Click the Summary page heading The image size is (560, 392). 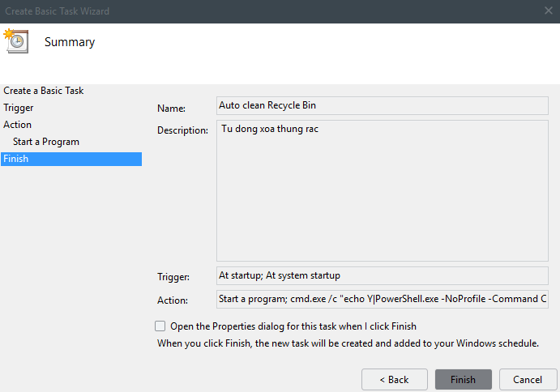tap(70, 42)
